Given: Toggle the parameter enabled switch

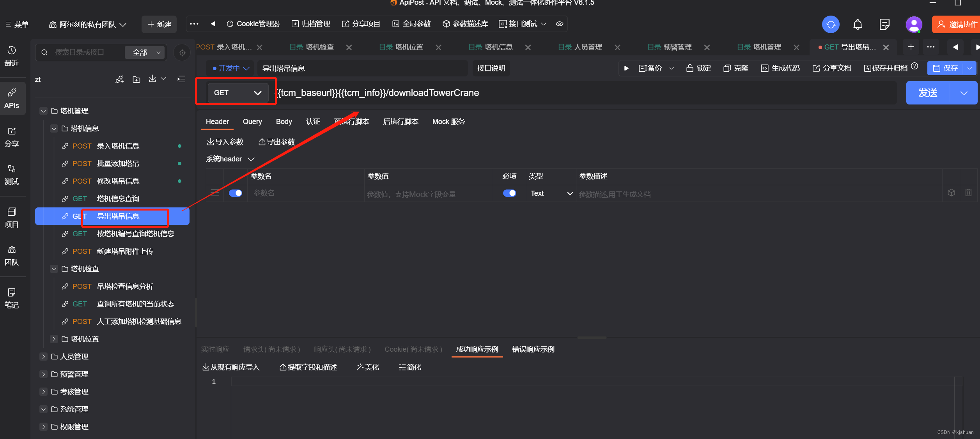Looking at the screenshot, I should coord(235,193).
